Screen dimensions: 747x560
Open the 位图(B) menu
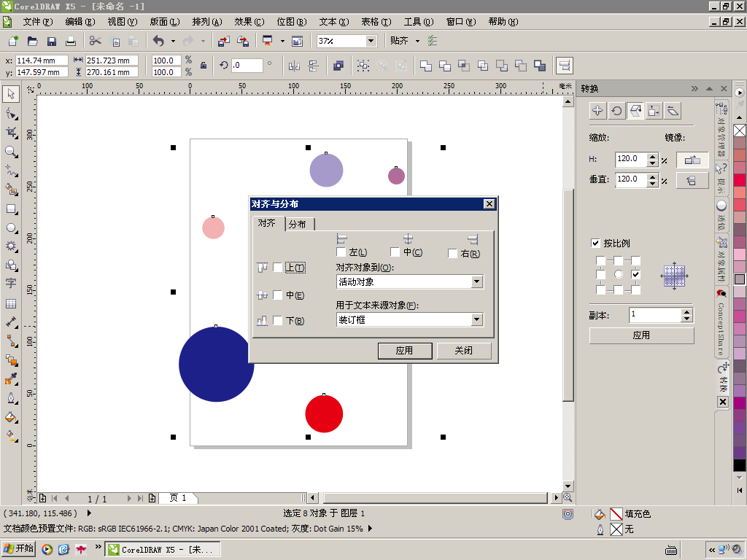pyautogui.click(x=292, y=22)
